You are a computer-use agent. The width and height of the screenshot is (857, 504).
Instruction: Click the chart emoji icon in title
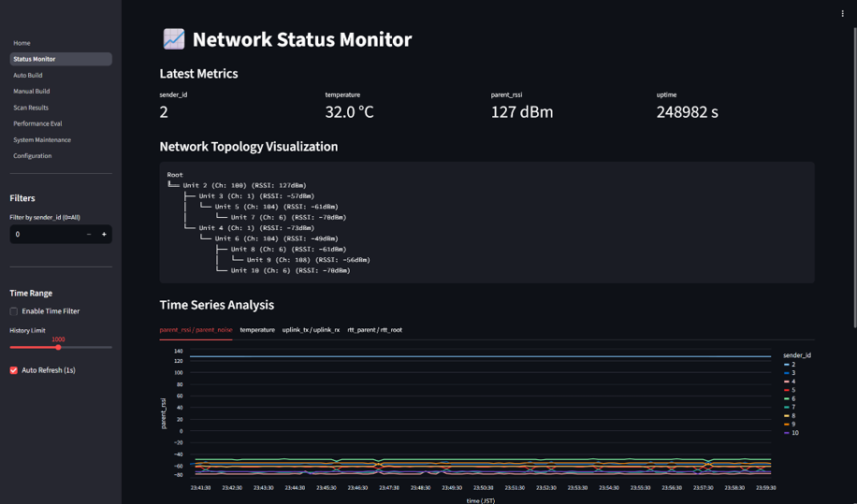(174, 39)
